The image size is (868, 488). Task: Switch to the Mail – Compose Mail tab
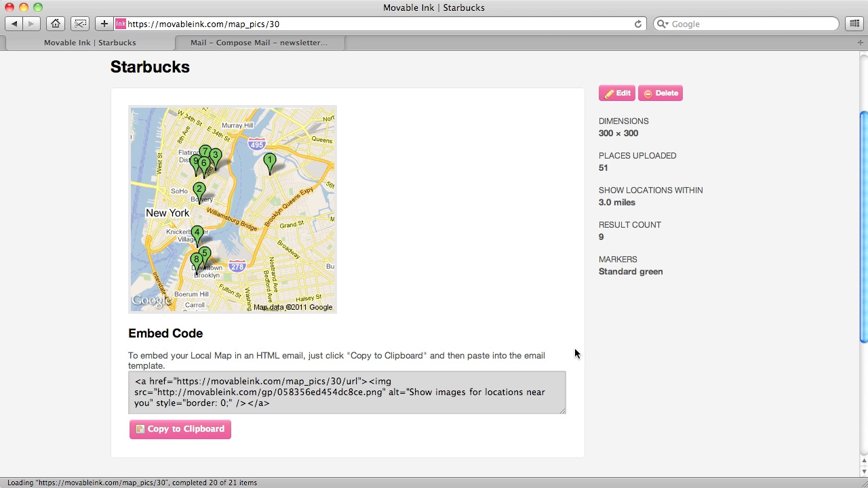[x=259, y=43]
